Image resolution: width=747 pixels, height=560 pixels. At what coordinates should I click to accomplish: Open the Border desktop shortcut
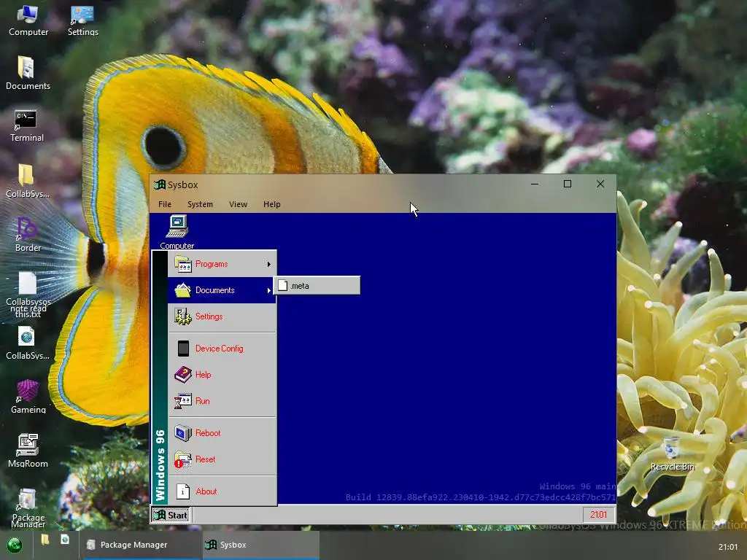[x=28, y=234]
